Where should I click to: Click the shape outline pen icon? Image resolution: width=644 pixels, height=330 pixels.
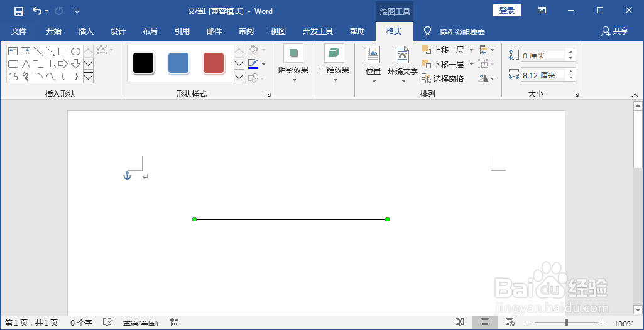coord(253,63)
